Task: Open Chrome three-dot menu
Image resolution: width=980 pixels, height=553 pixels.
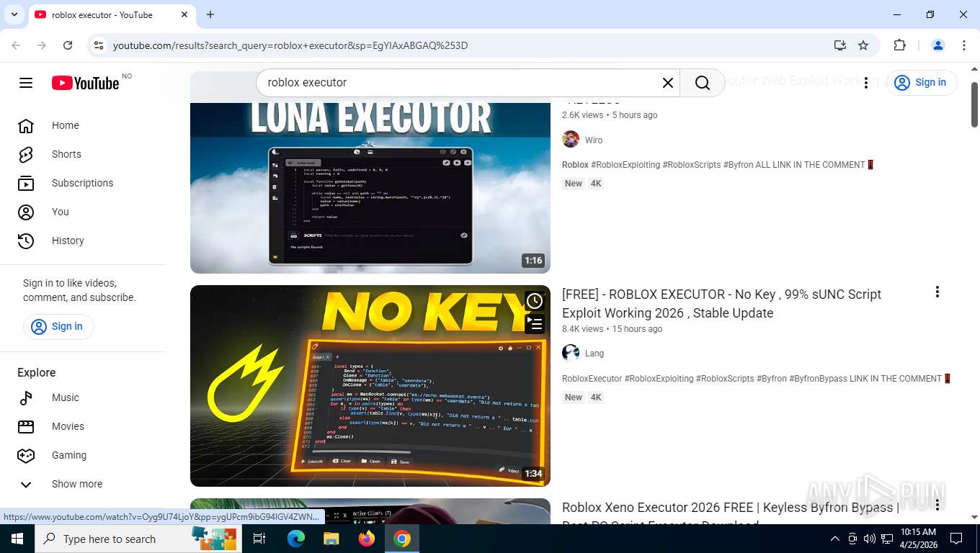Action: [964, 45]
